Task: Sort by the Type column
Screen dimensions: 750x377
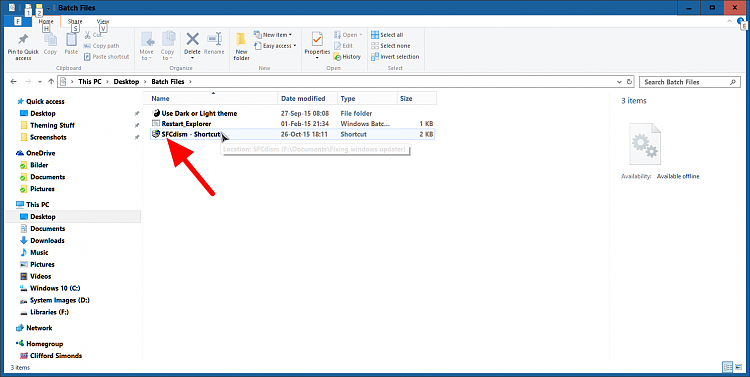Action: 367,99
